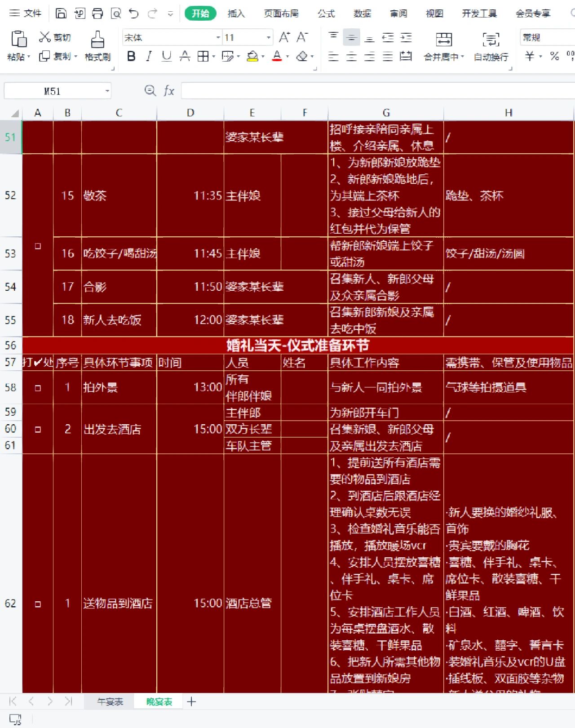575x728 pixels.
Task: Select the 开始 ribbon tab
Action: (x=200, y=13)
